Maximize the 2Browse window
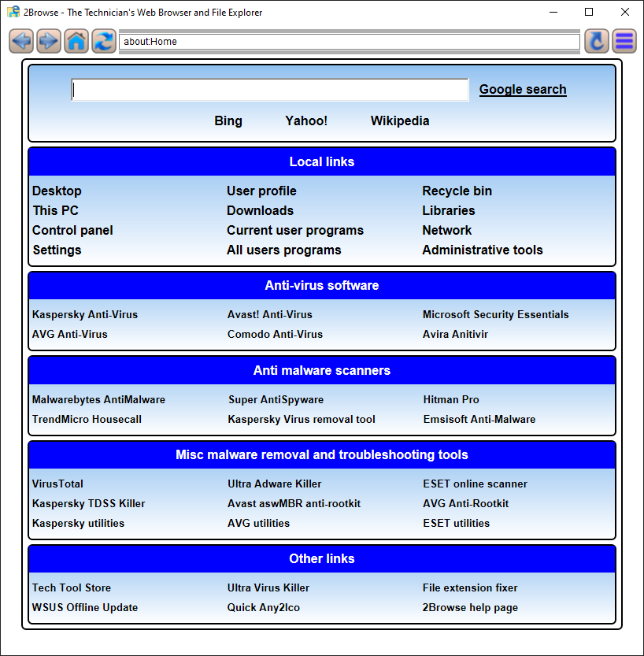The image size is (644, 656). coord(589,12)
